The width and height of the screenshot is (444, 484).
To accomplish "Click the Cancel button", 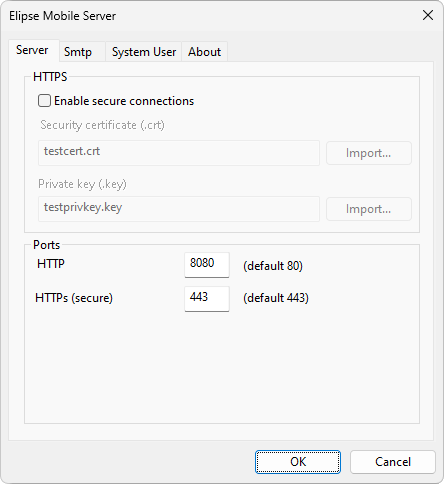I will (393, 462).
